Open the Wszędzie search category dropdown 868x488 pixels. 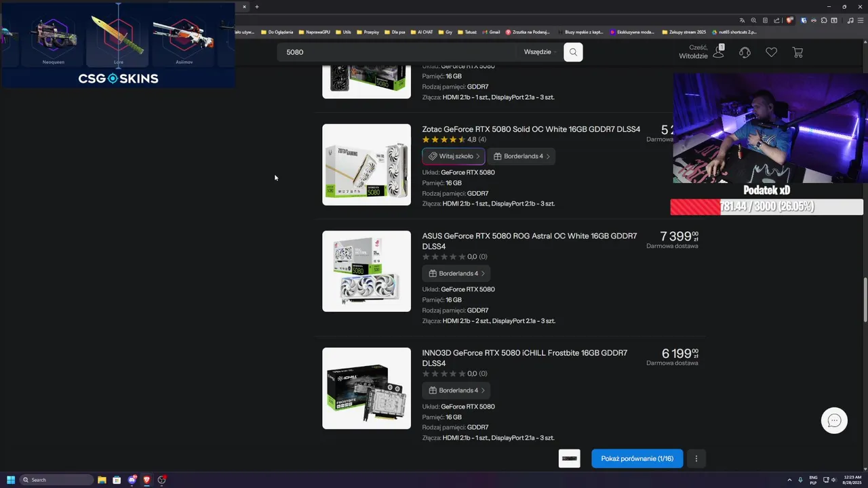coord(540,52)
